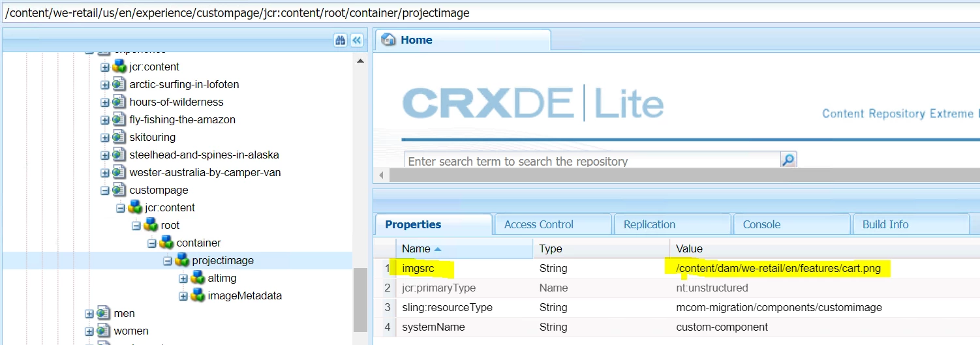Expand the skitouring node
Viewport: 980px width, 345px height.
[105, 138]
